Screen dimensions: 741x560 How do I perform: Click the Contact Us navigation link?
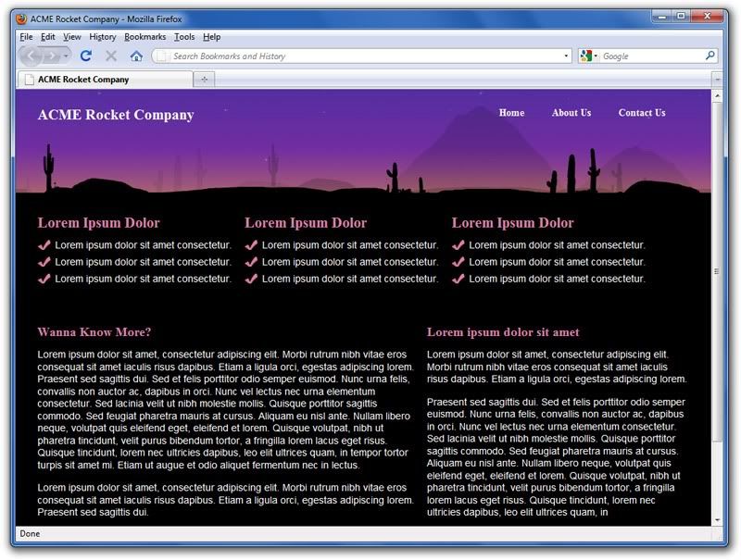[x=642, y=113]
